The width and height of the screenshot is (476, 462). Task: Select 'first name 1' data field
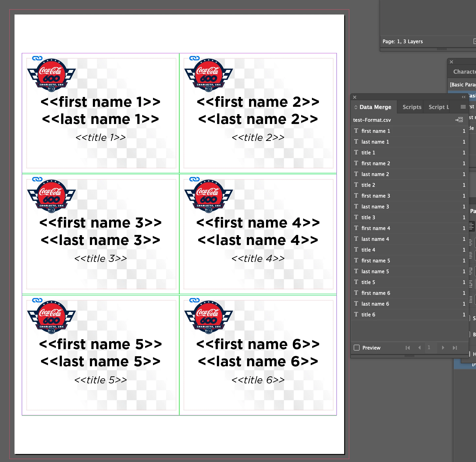376,131
